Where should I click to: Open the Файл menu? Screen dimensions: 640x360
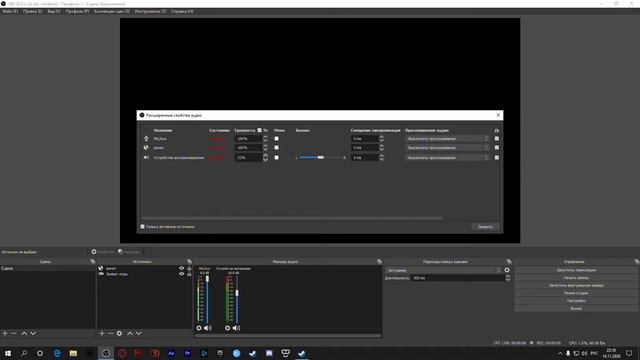[x=10, y=11]
